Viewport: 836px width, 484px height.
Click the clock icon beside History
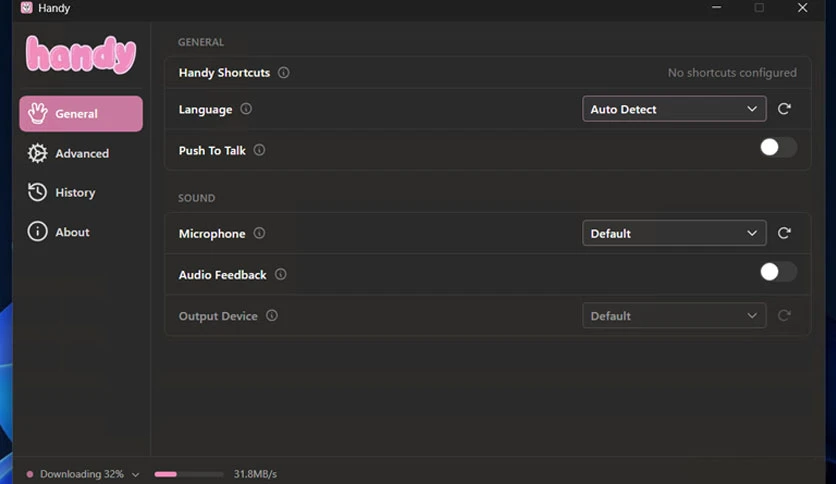[x=37, y=192]
